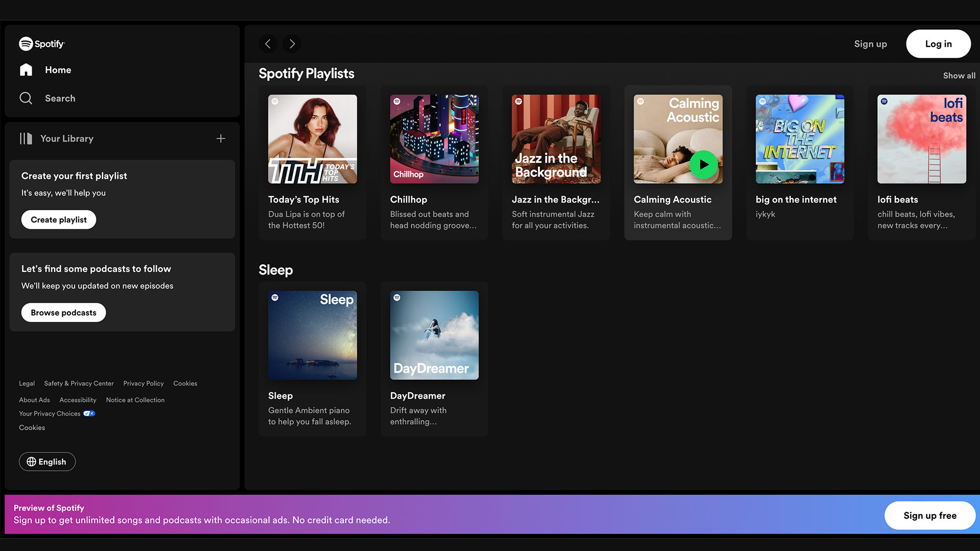The width and height of the screenshot is (980, 551).
Task: Open the Safety & Privacy Center link
Action: (x=79, y=384)
